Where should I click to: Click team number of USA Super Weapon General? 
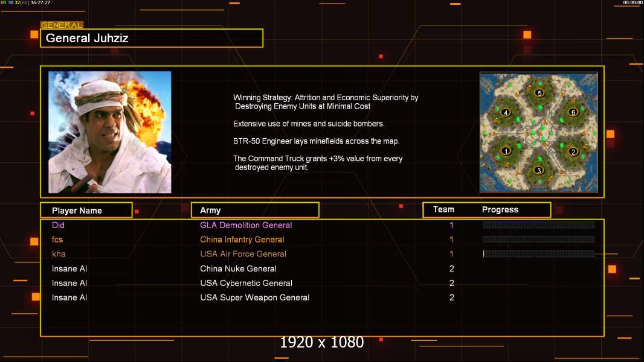451,297
